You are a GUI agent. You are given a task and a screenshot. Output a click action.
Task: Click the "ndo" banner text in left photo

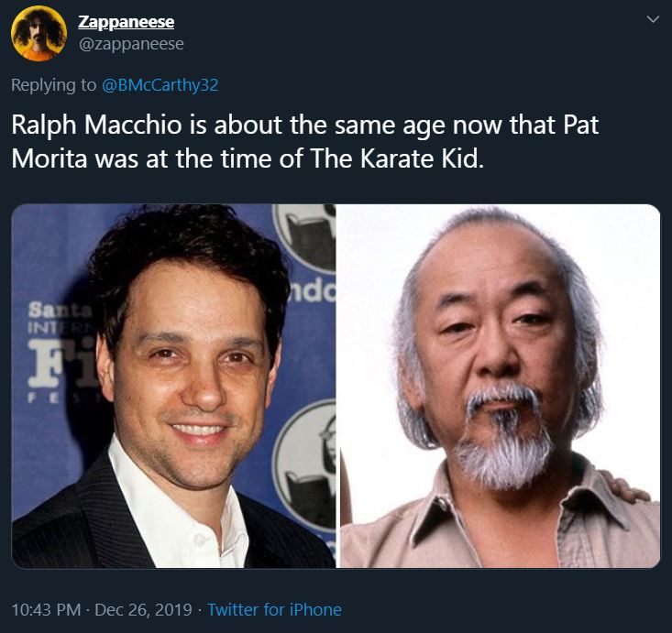(313, 290)
